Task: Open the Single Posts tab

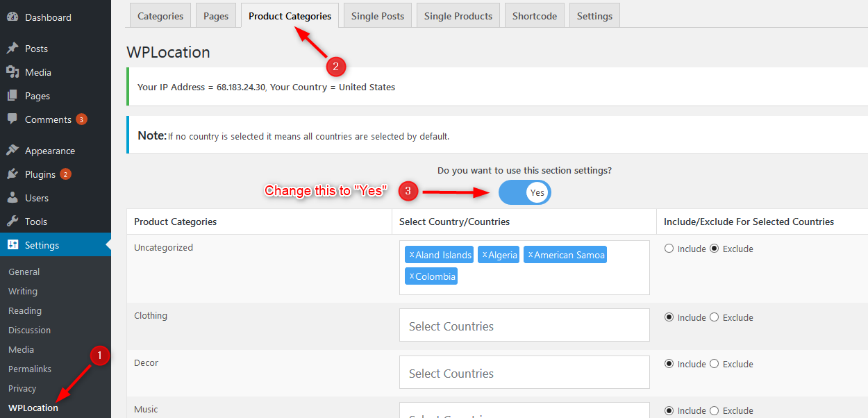Action: 378,16
